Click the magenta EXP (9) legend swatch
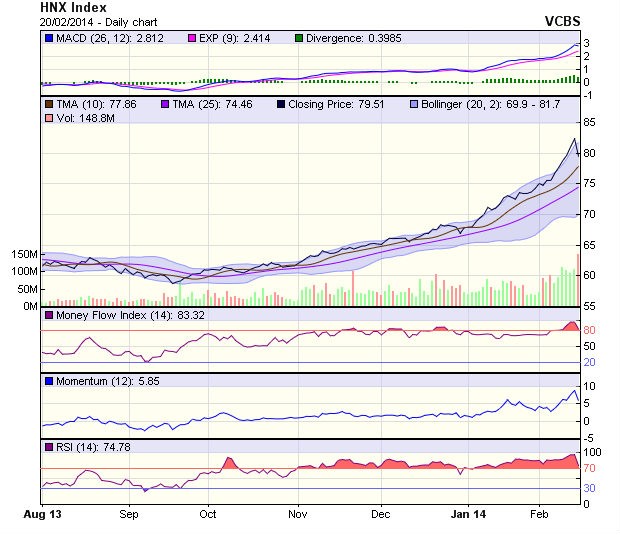620x535 pixels. (194, 38)
